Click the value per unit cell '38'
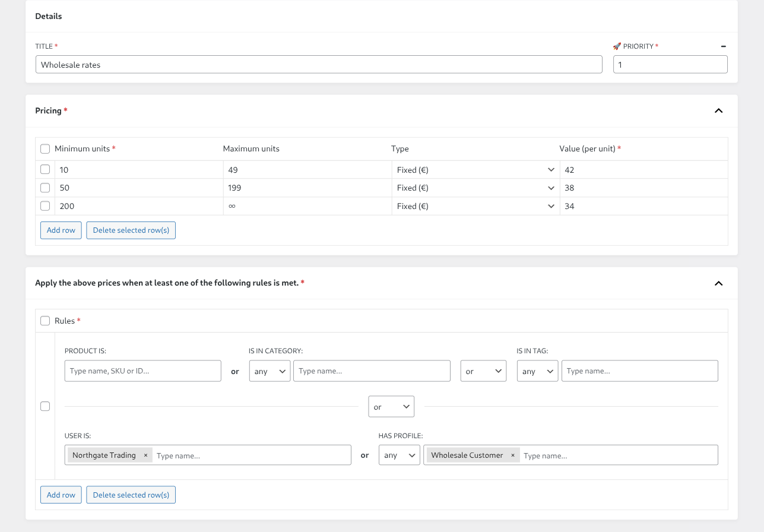The height and width of the screenshot is (532, 764). point(643,188)
